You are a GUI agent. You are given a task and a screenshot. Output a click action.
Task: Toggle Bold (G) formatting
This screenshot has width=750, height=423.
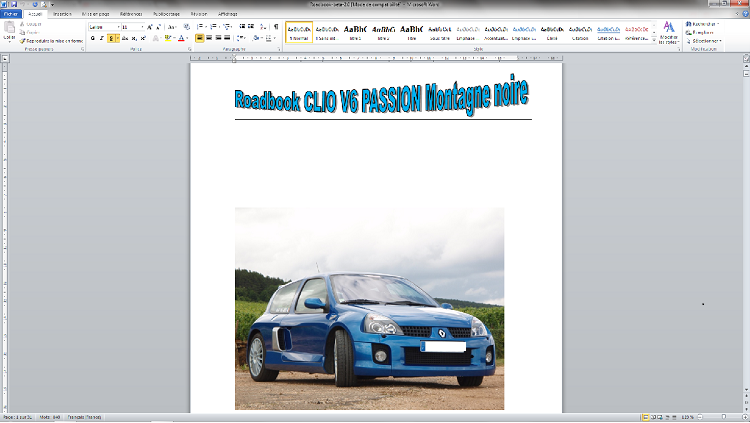(93, 38)
